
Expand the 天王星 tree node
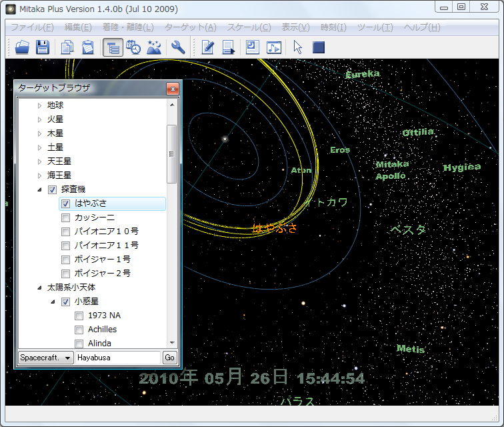[39, 161]
